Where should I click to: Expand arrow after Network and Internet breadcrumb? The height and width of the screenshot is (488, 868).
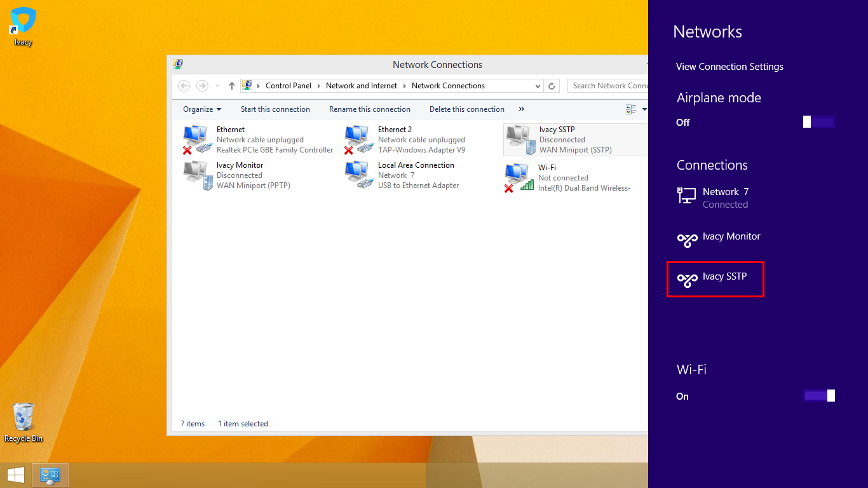[x=405, y=86]
